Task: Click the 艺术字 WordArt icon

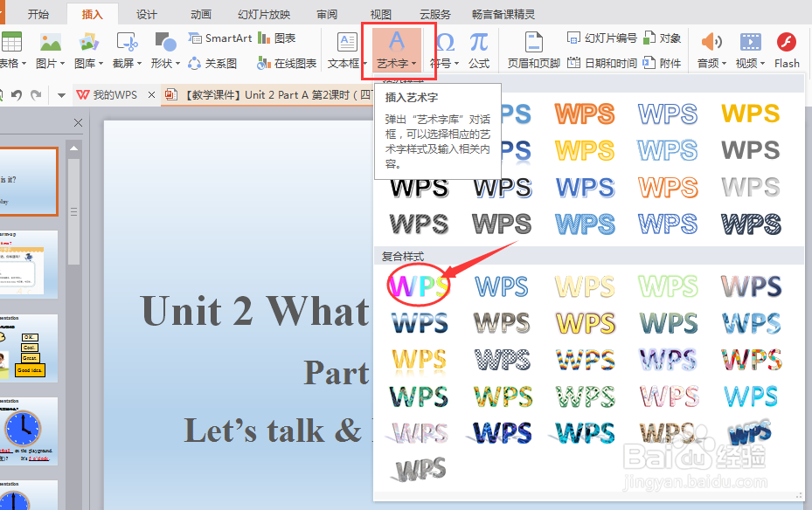Action: pyautogui.click(x=397, y=41)
